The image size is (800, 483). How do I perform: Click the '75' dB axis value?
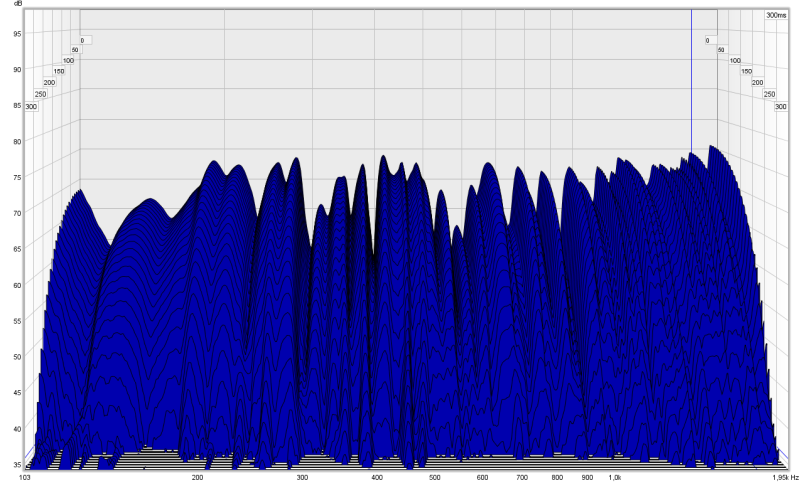(x=17, y=177)
